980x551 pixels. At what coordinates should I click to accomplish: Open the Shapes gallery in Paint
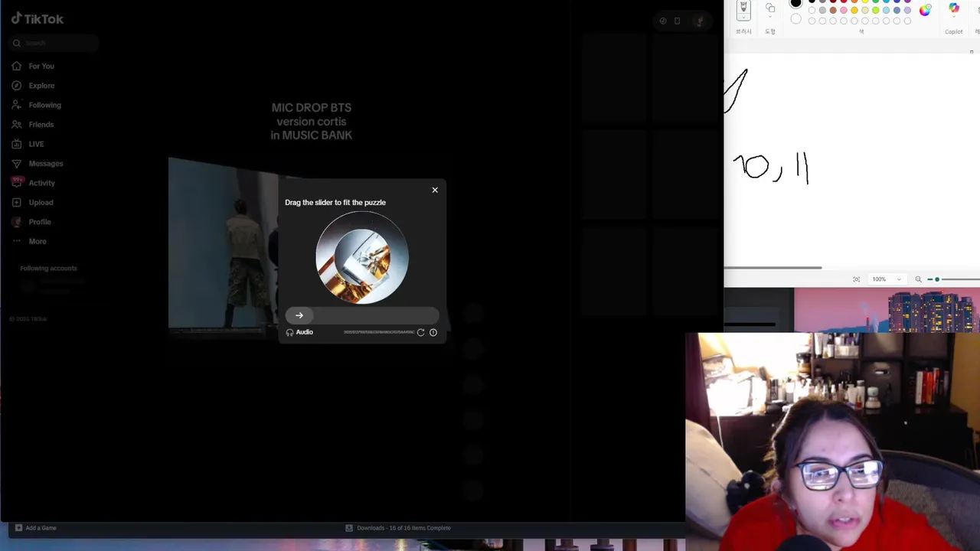click(770, 8)
